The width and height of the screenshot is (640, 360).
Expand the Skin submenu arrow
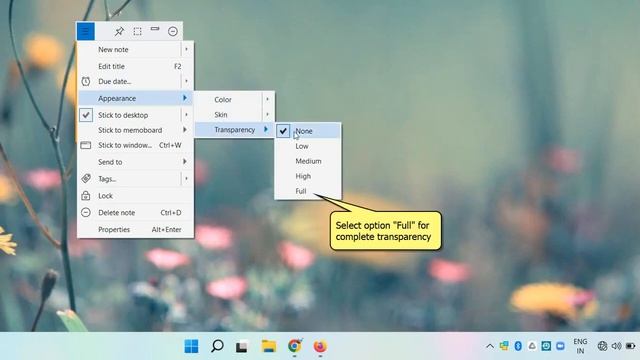267,114
